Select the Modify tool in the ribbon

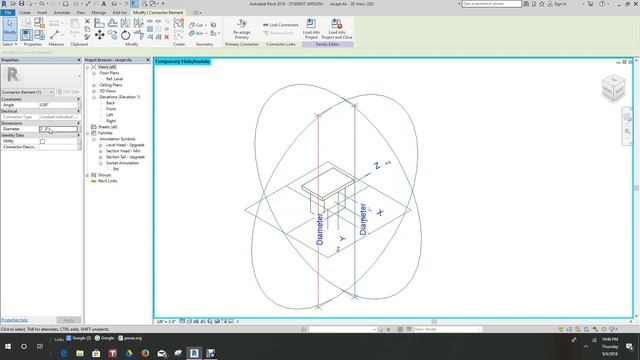point(10,28)
